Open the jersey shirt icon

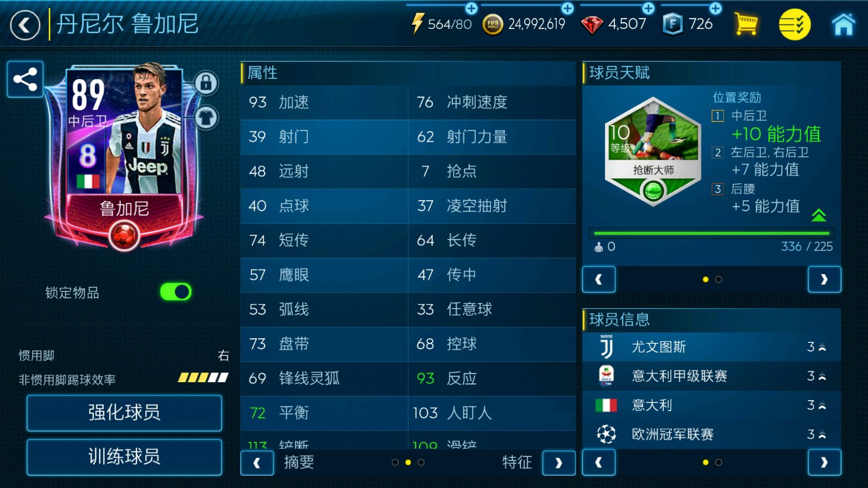(205, 117)
